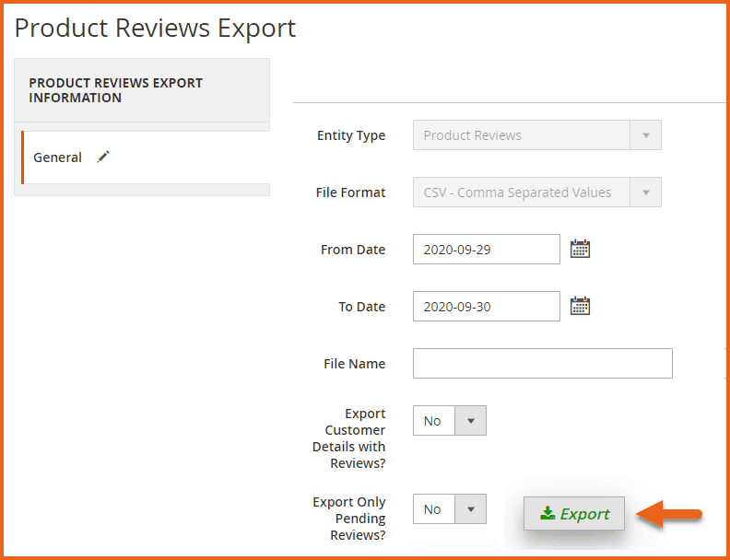Open the File Format CSV dropdown
This screenshot has height=560, width=730.
536,192
